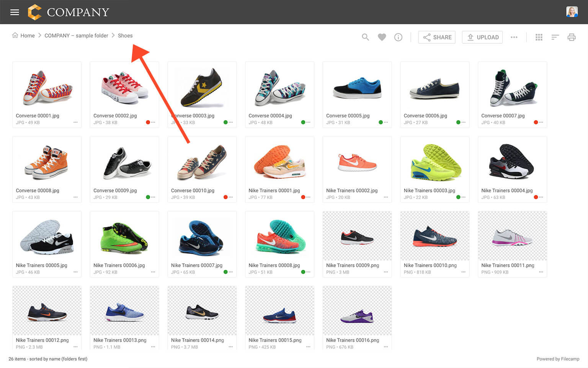Screen dimensions: 588x368
Task: Click the 'Powered by Filecamp' link
Action: click(558, 359)
